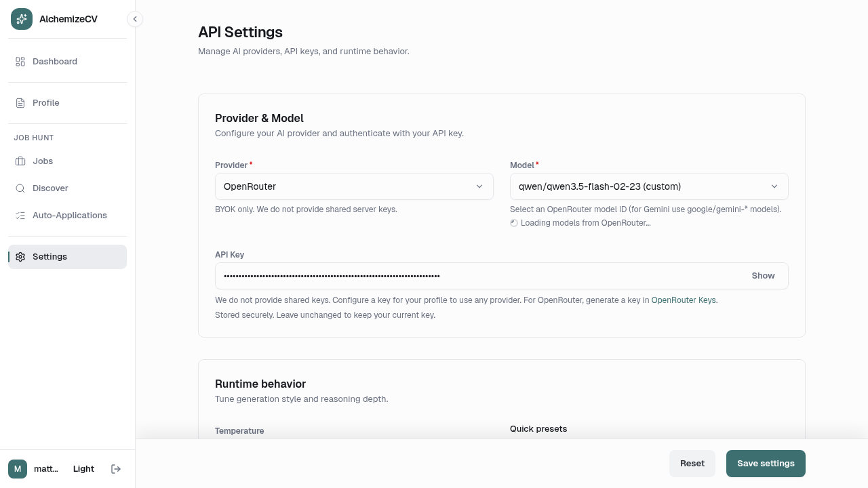Viewport: 868px width, 488px height.
Task: Select the Profile document icon
Action: 20,102
